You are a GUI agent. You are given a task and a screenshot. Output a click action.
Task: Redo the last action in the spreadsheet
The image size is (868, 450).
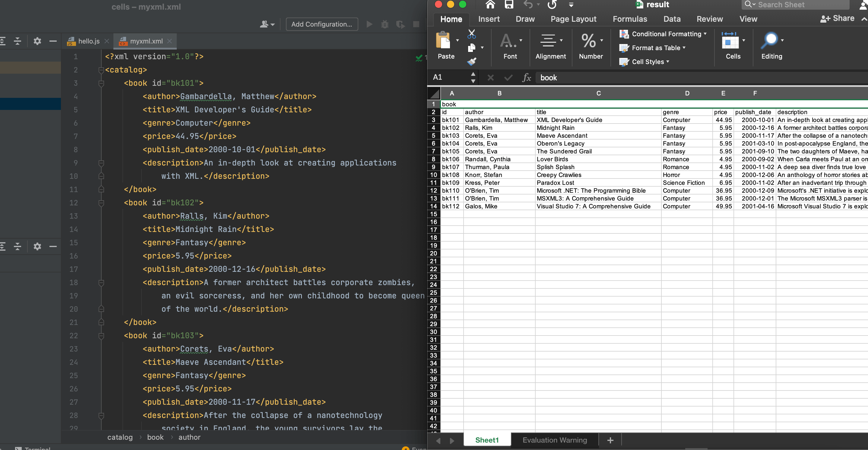click(552, 5)
